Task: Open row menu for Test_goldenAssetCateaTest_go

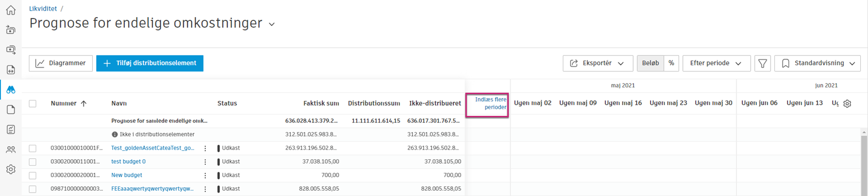Action: (x=205, y=148)
